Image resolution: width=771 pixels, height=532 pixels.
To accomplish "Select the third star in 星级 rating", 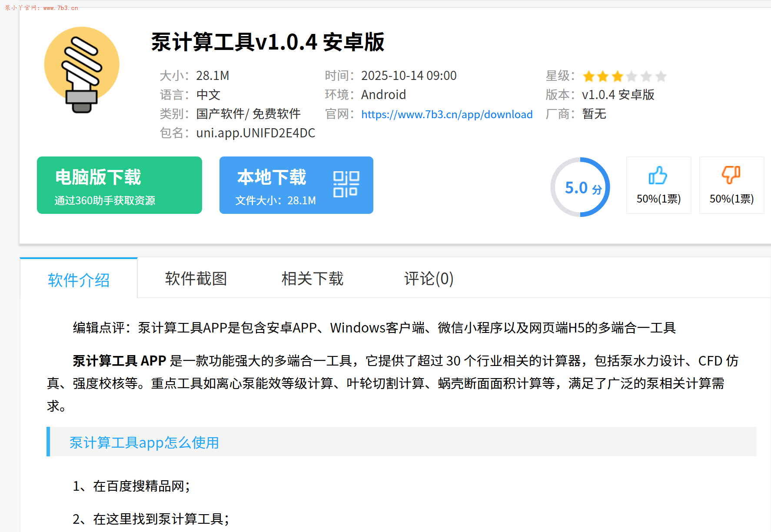I will coord(618,76).
